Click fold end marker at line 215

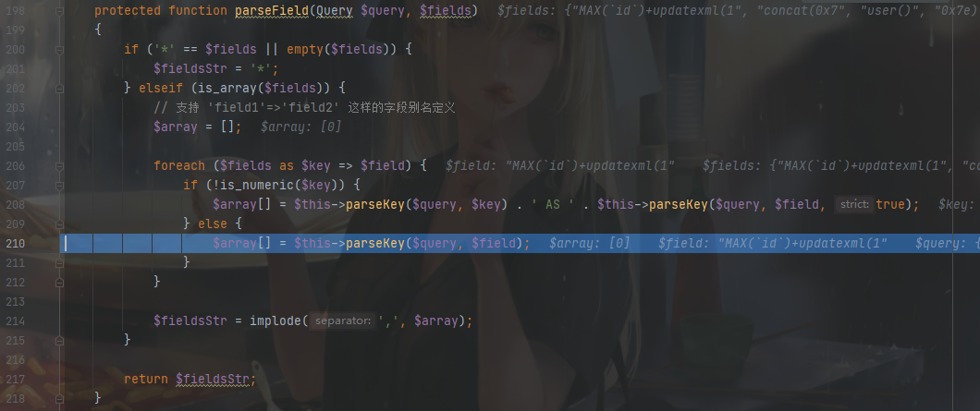tap(59, 341)
